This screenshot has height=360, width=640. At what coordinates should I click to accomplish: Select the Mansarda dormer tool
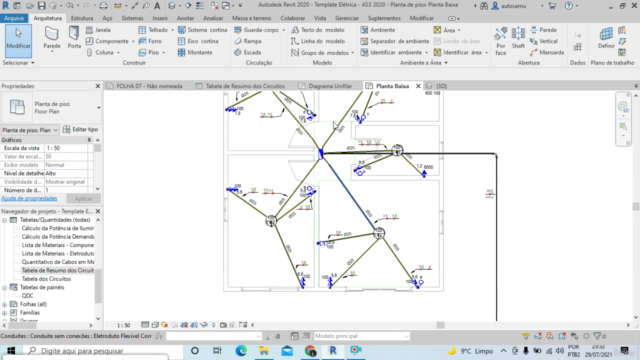[547, 53]
